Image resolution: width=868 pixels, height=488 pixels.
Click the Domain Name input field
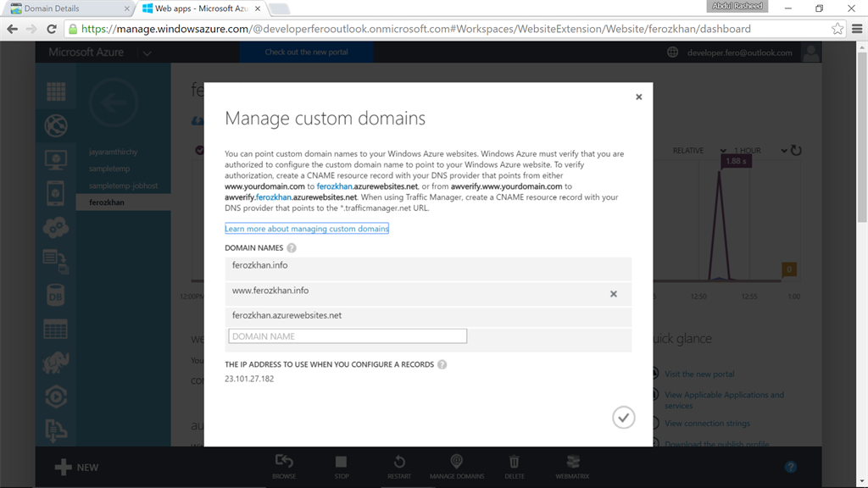(x=348, y=336)
